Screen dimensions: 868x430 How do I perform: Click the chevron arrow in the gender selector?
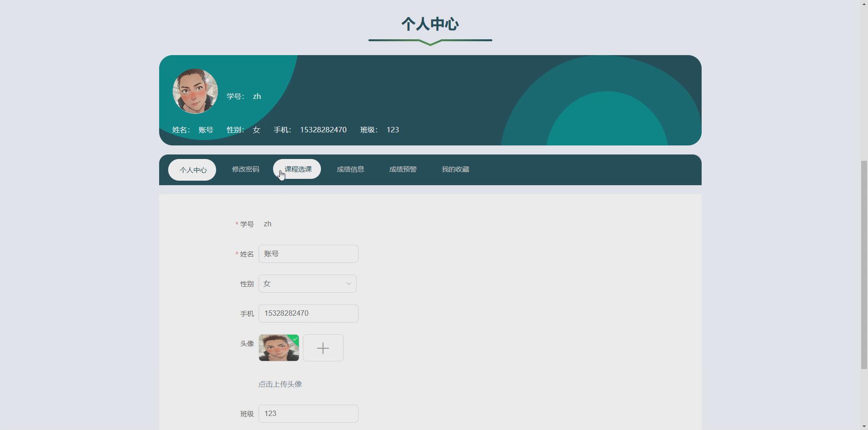point(348,283)
